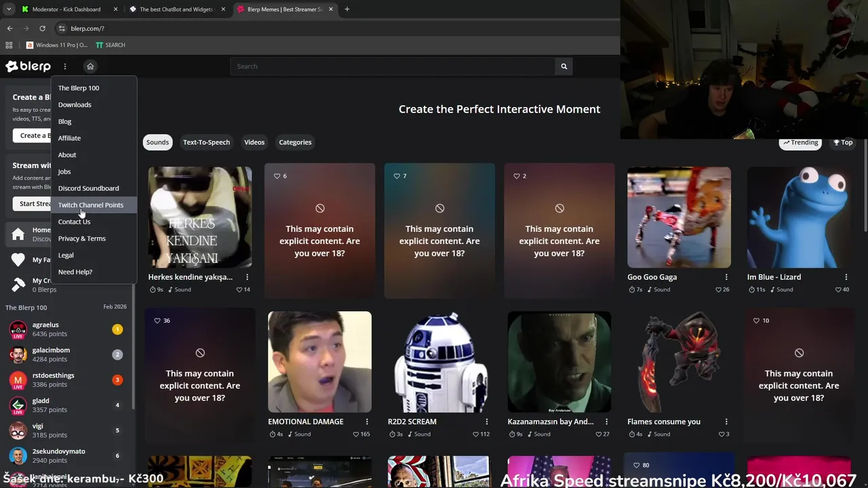868x488 pixels.
Task: Like the Im Blue - Lizard sound
Action: click(x=838, y=289)
